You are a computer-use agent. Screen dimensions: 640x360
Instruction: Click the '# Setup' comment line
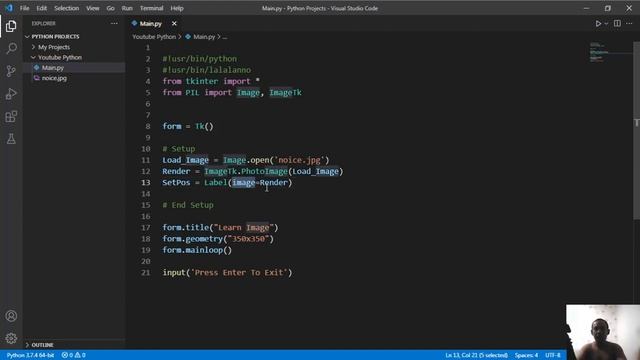click(x=179, y=149)
